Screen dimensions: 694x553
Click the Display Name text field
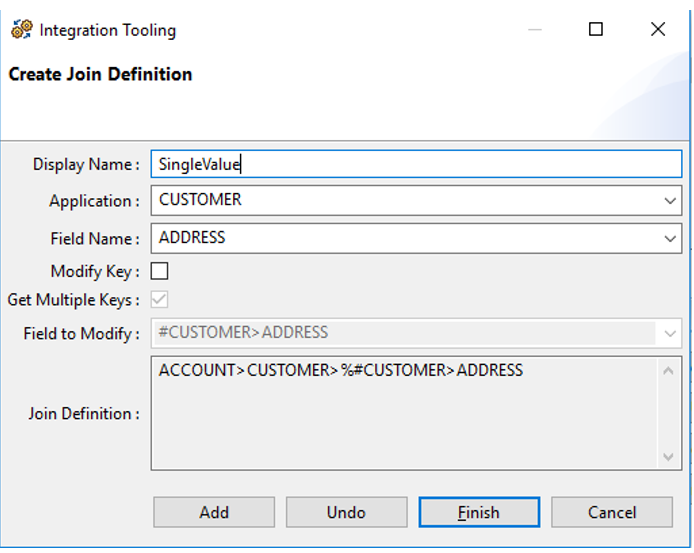pos(415,164)
